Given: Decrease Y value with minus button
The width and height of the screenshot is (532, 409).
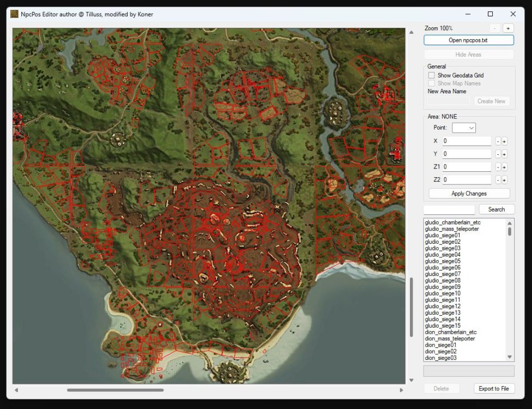Looking at the screenshot, I should click(498, 154).
